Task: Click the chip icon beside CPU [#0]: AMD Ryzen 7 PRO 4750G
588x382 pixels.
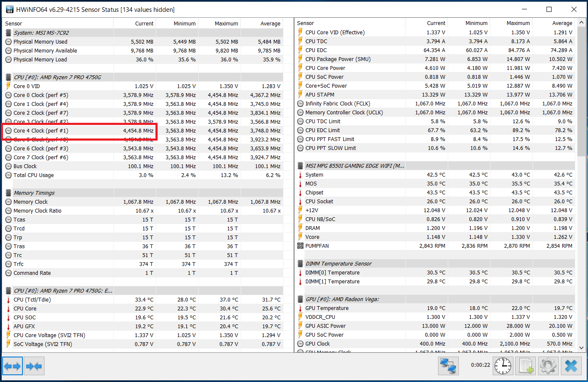Action: pos(8,77)
